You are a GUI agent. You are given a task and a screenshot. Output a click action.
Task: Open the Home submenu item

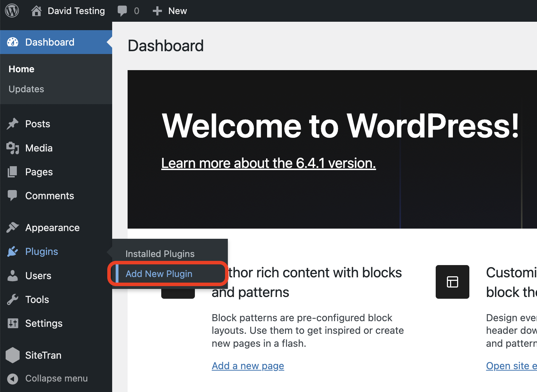coord(21,69)
